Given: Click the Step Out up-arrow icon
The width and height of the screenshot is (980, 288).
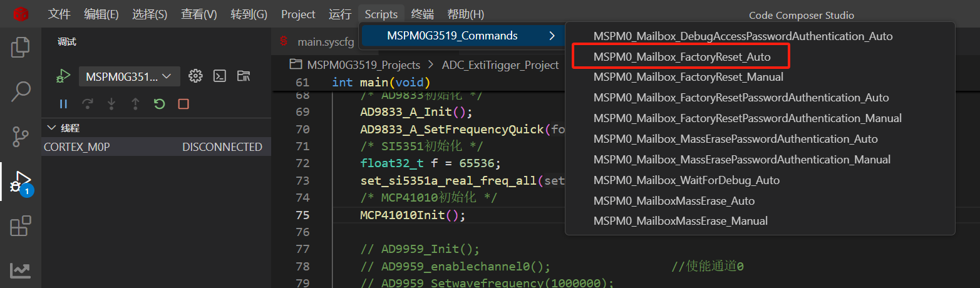Looking at the screenshot, I should [x=135, y=104].
